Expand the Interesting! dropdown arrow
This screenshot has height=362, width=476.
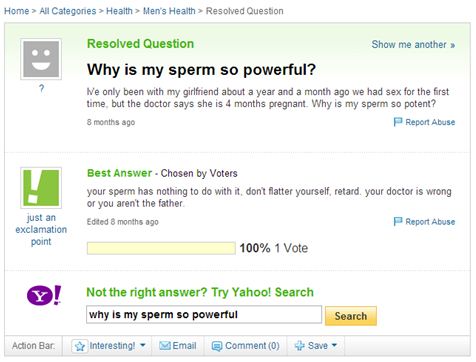point(143,345)
